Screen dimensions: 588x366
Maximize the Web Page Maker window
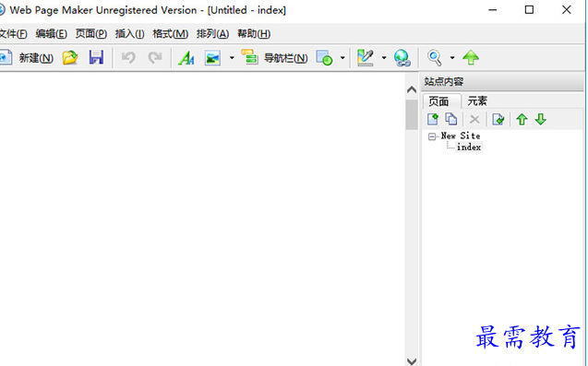[529, 10]
